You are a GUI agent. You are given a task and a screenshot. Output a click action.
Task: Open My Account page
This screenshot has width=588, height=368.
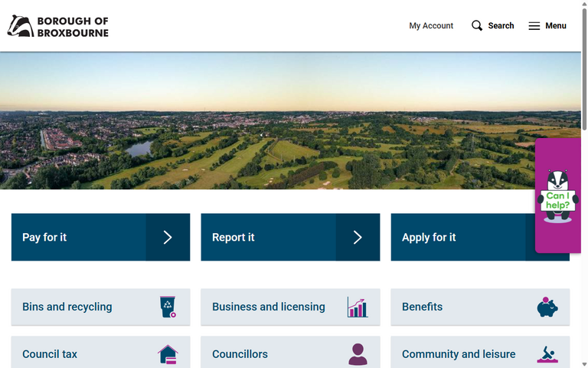pyautogui.click(x=431, y=26)
